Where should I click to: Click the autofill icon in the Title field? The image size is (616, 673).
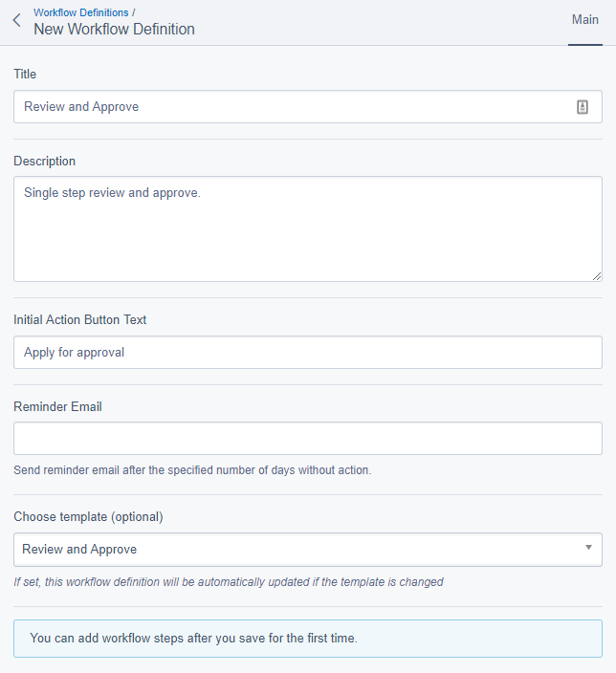tap(583, 107)
